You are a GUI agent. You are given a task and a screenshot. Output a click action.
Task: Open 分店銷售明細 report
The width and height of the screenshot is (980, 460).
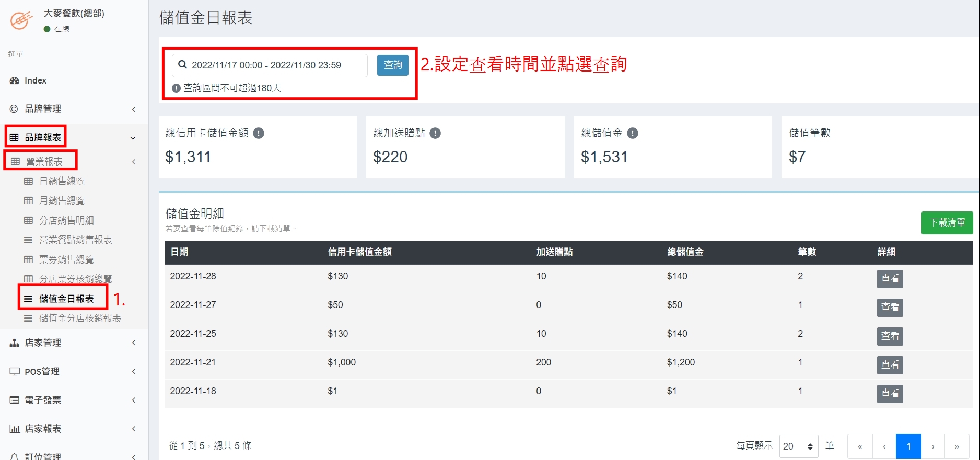66,220
